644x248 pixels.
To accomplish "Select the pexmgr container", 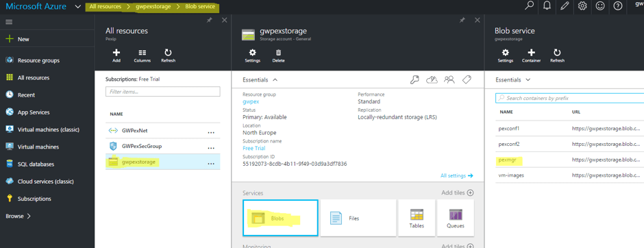I will pos(569,160).
